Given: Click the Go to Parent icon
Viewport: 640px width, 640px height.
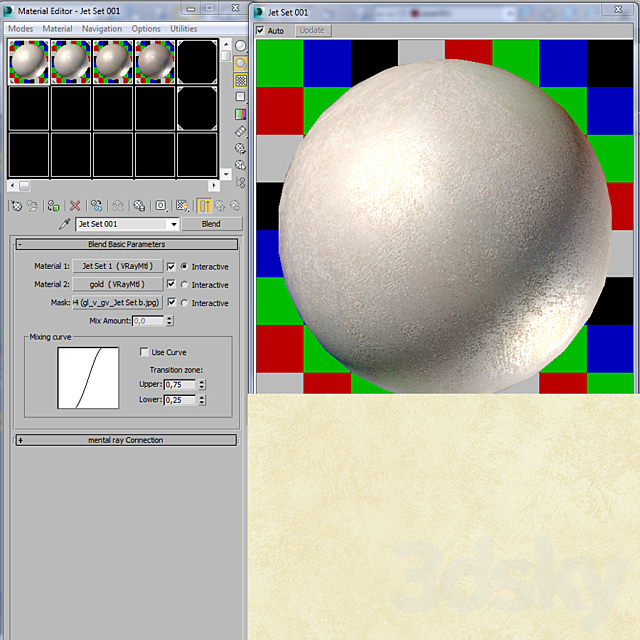Looking at the screenshot, I should click(x=220, y=206).
